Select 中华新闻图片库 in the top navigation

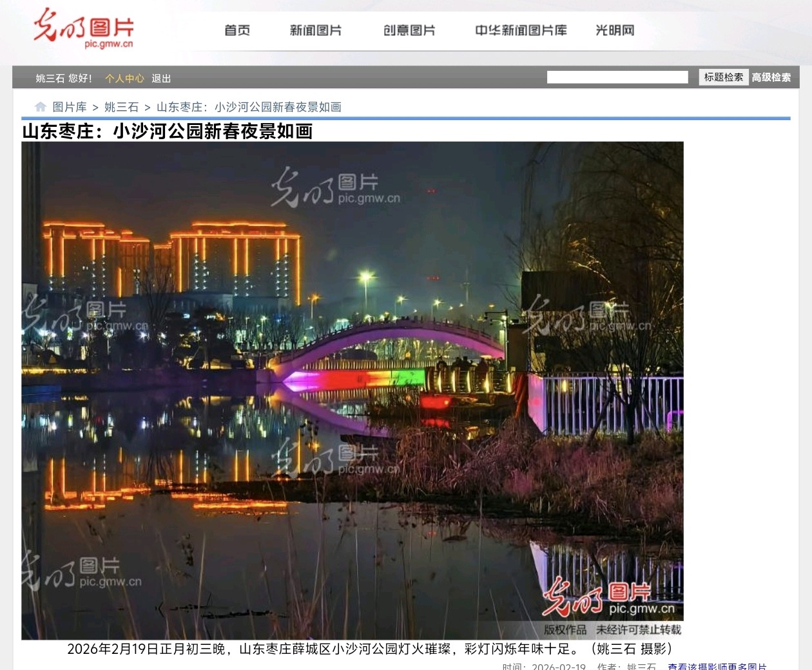tap(521, 30)
